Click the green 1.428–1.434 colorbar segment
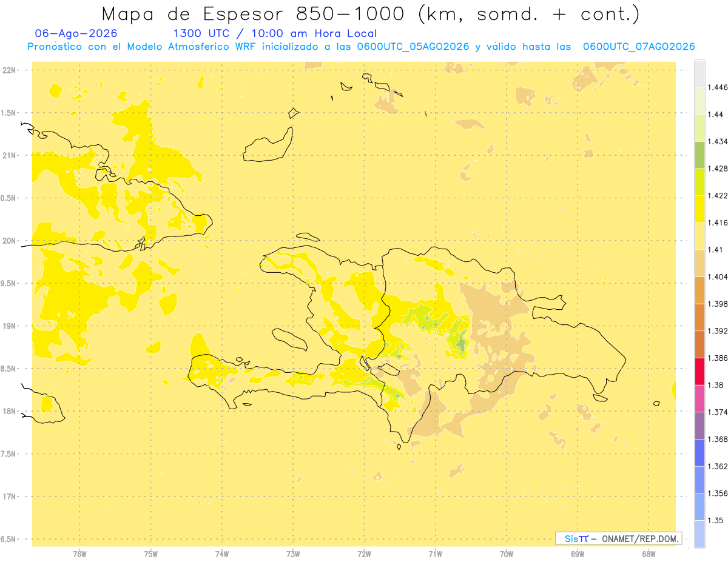The height and width of the screenshot is (562, 728). 699,155
